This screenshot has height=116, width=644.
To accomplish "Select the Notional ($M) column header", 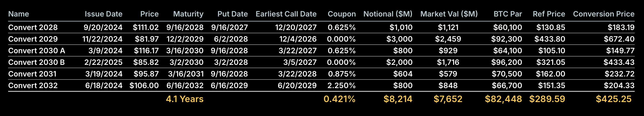I will pyautogui.click(x=388, y=14).
